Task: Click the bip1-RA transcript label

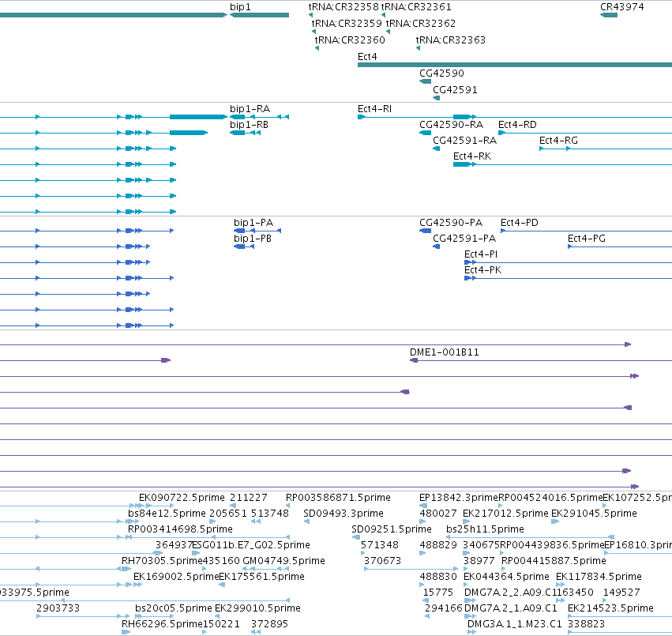Action: tap(250, 109)
